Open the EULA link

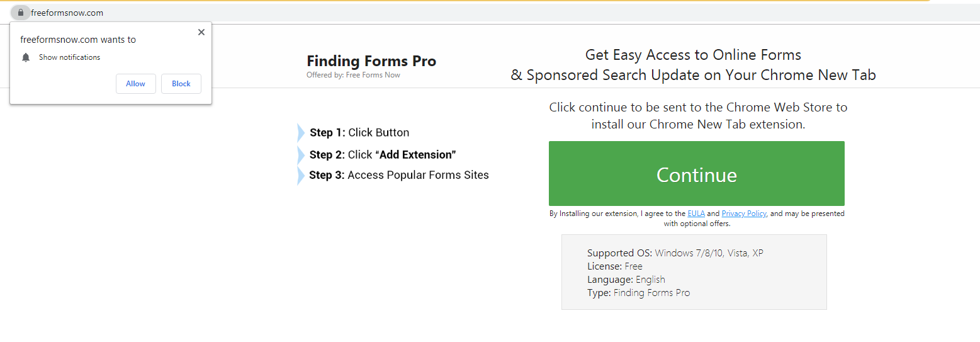click(696, 214)
